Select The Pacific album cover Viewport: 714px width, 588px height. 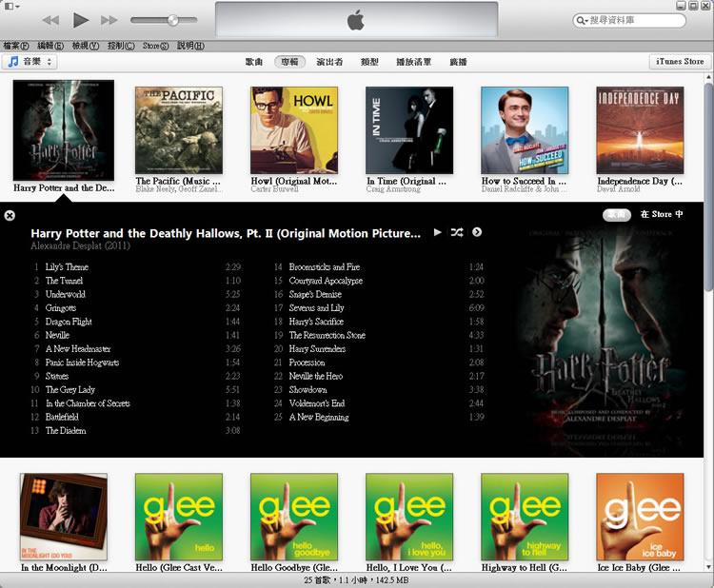tap(179, 130)
